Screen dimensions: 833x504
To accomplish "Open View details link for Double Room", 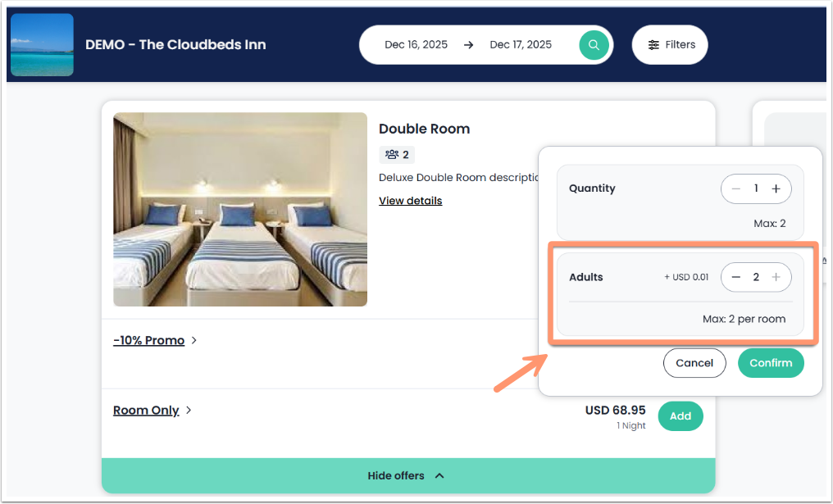I will point(410,201).
